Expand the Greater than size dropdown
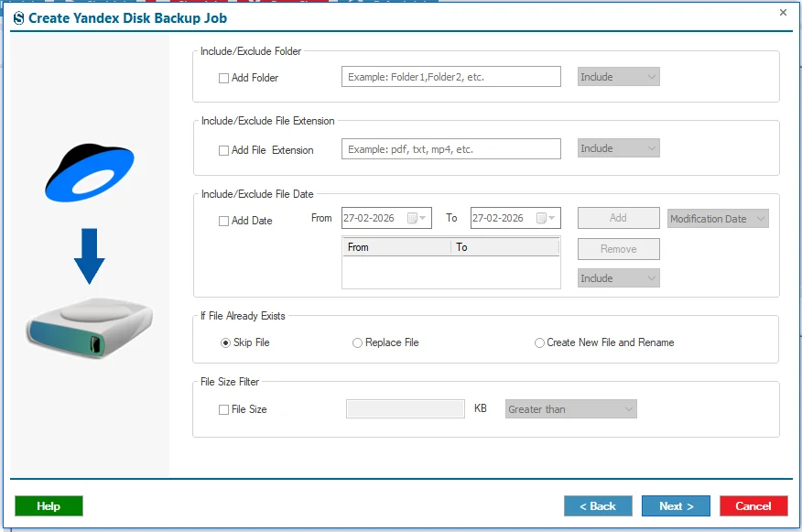The height and width of the screenshot is (532, 802). coord(570,409)
